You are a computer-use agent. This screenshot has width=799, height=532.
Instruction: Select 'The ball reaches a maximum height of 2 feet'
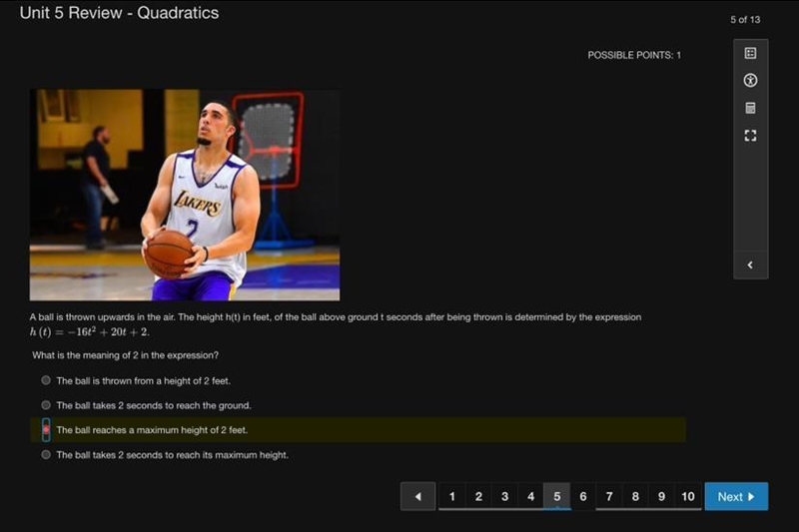(x=46, y=430)
